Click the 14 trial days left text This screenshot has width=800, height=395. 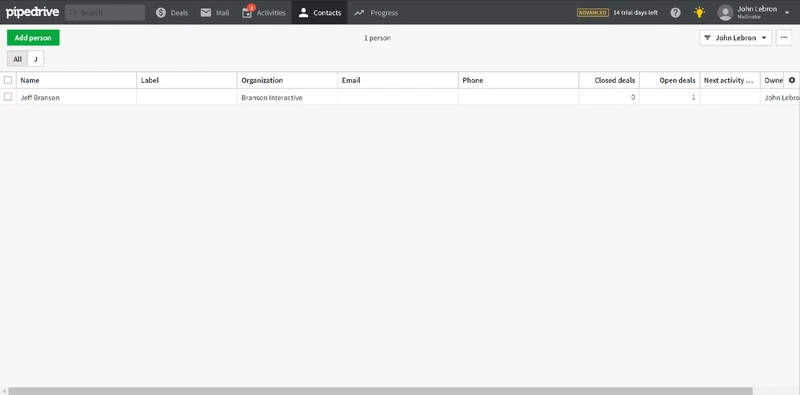[635, 13]
